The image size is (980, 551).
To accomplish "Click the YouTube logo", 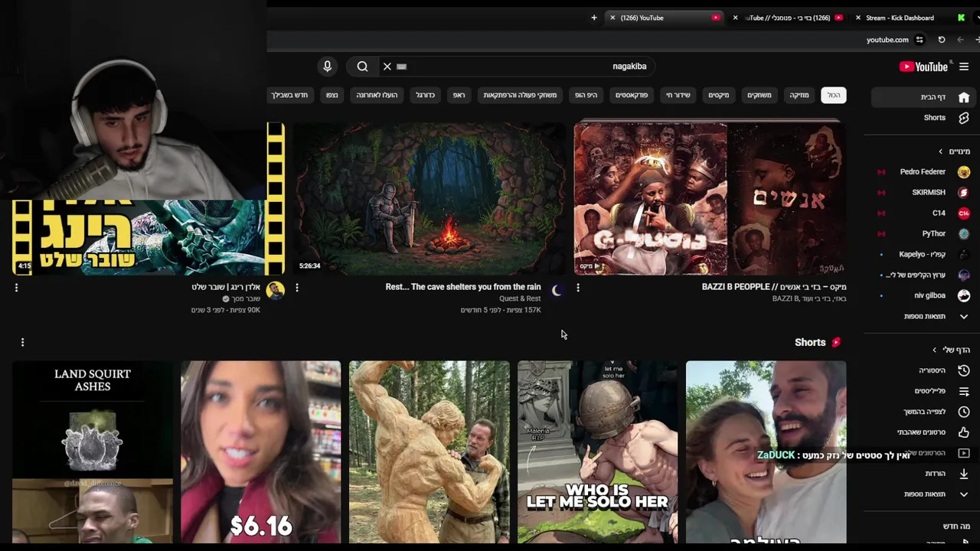I will 923,67.
